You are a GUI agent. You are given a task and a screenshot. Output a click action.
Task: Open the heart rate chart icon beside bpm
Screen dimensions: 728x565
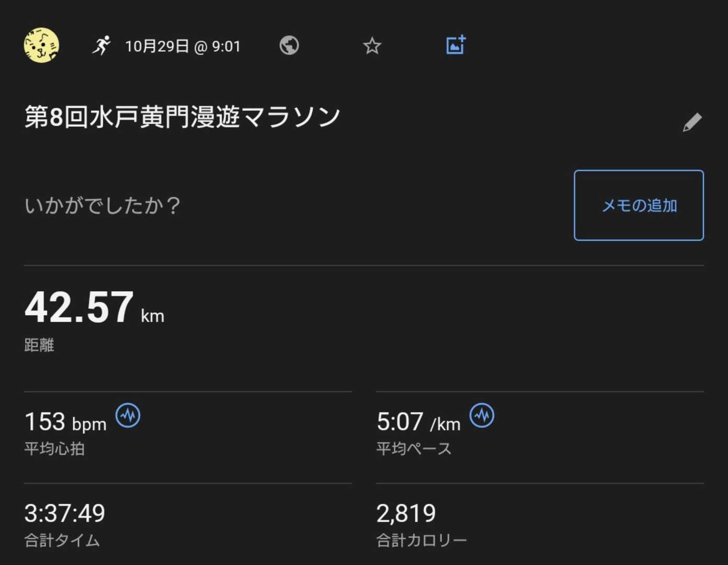[x=128, y=416]
